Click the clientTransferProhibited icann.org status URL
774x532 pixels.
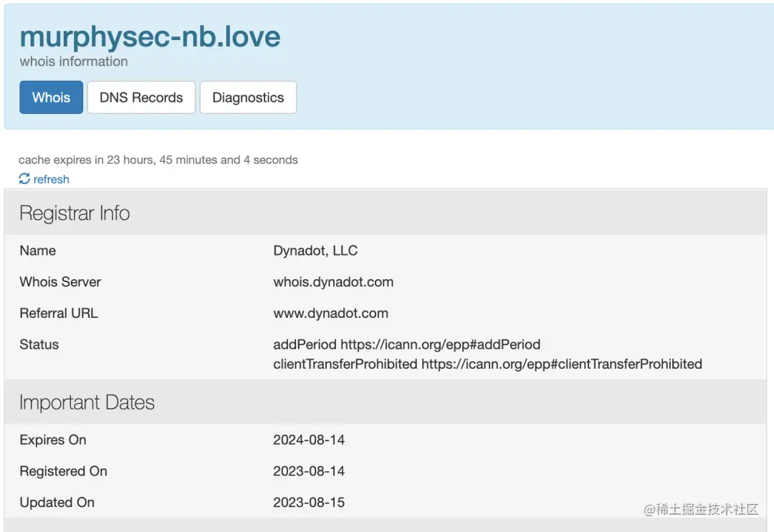(x=561, y=364)
